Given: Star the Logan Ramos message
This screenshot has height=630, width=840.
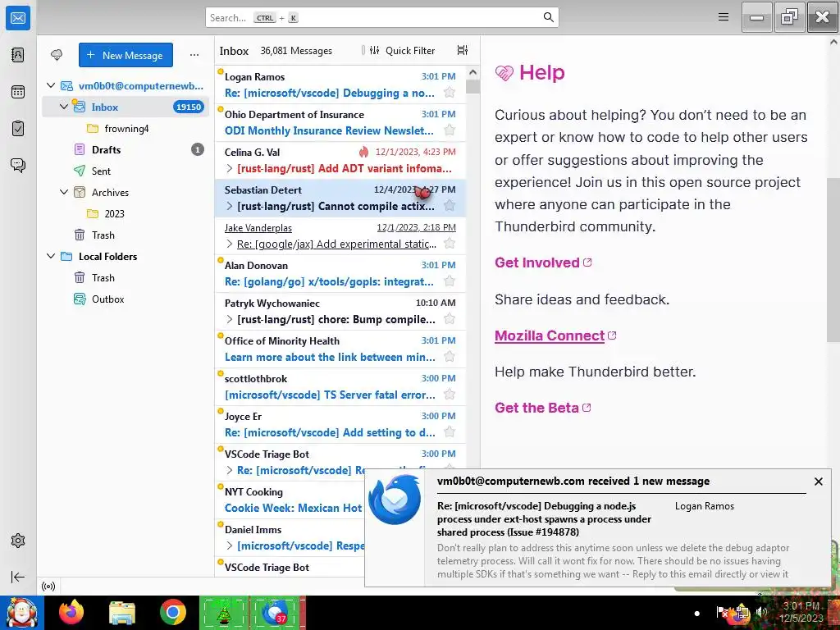Looking at the screenshot, I should click(x=450, y=93).
